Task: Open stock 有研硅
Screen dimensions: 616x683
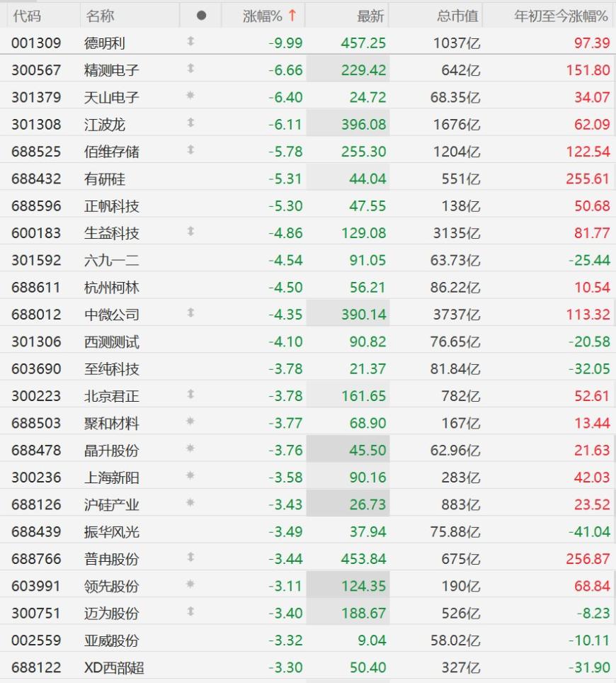Action: (105, 179)
